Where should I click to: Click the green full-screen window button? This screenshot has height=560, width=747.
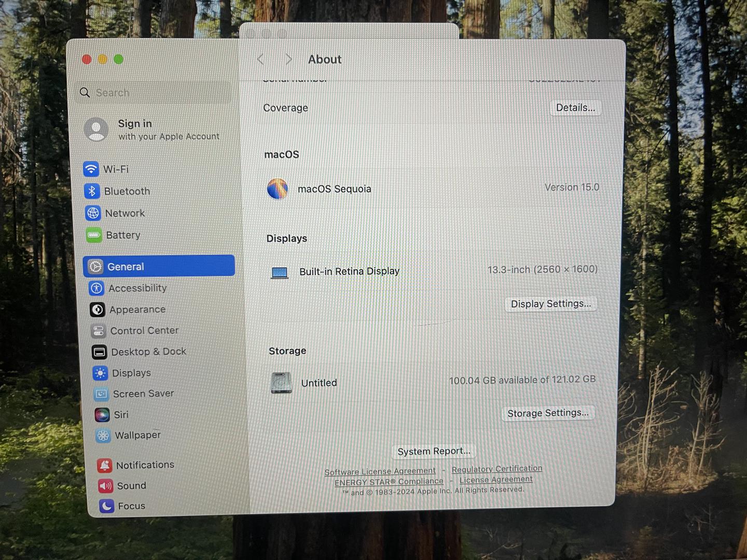pos(118,60)
